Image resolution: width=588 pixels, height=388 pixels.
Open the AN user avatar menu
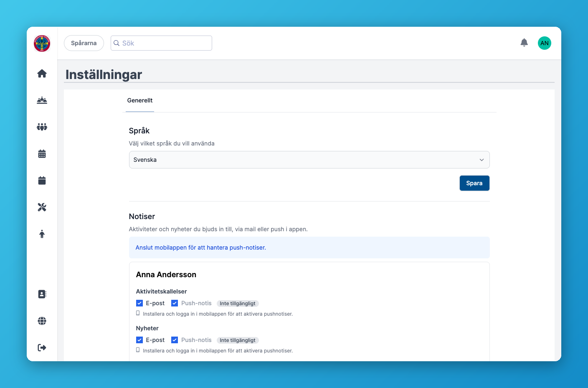pos(544,43)
